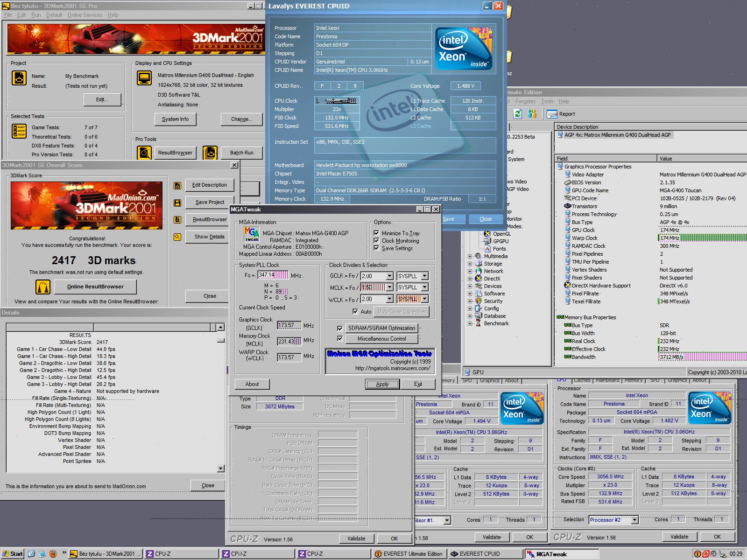Click the monitor icon in Display and CPU Settings

click(x=144, y=78)
